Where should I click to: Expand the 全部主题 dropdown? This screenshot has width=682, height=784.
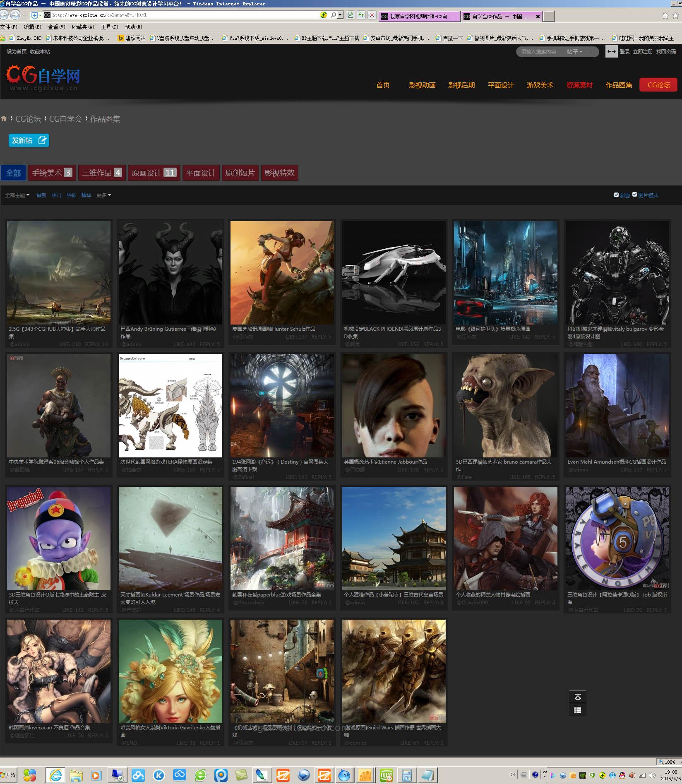click(x=17, y=195)
